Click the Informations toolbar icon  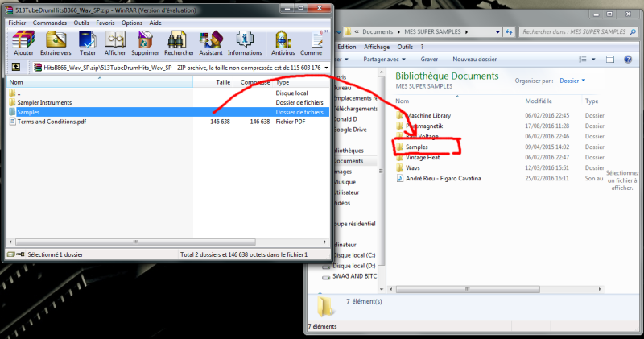pos(245,40)
